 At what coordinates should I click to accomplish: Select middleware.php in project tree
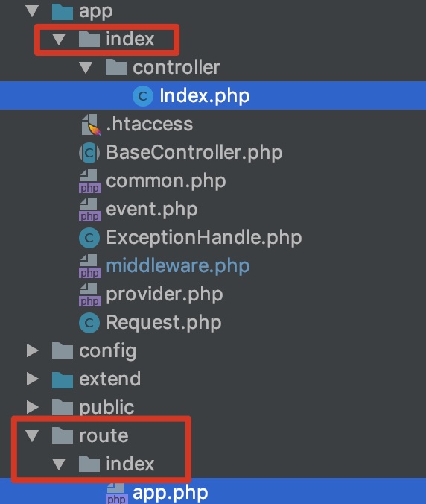177,266
